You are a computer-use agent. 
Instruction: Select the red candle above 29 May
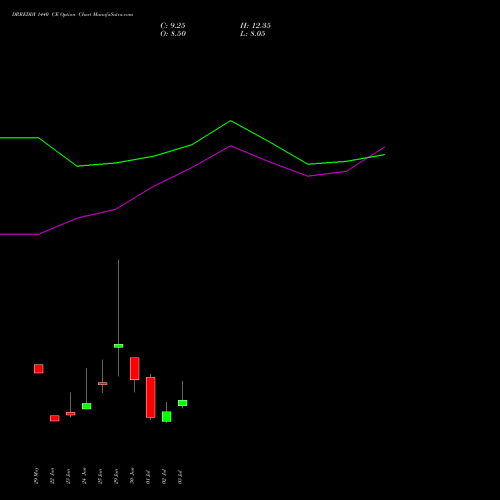click(x=39, y=369)
